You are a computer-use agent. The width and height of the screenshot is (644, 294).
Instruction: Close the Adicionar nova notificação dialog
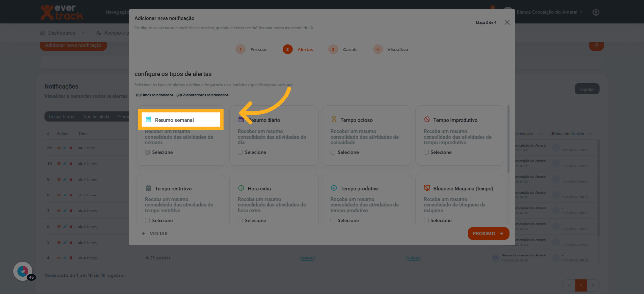click(507, 22)
